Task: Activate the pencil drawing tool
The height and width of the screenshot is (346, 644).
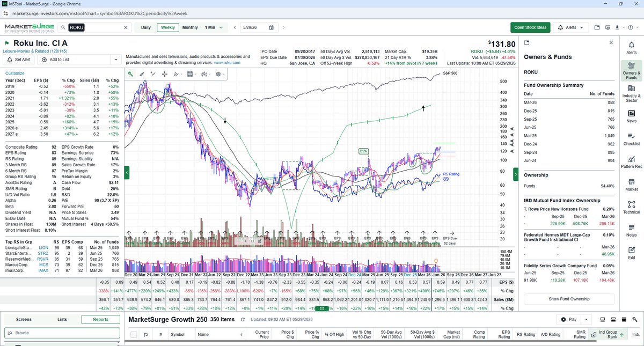Action: click(142, 74)
